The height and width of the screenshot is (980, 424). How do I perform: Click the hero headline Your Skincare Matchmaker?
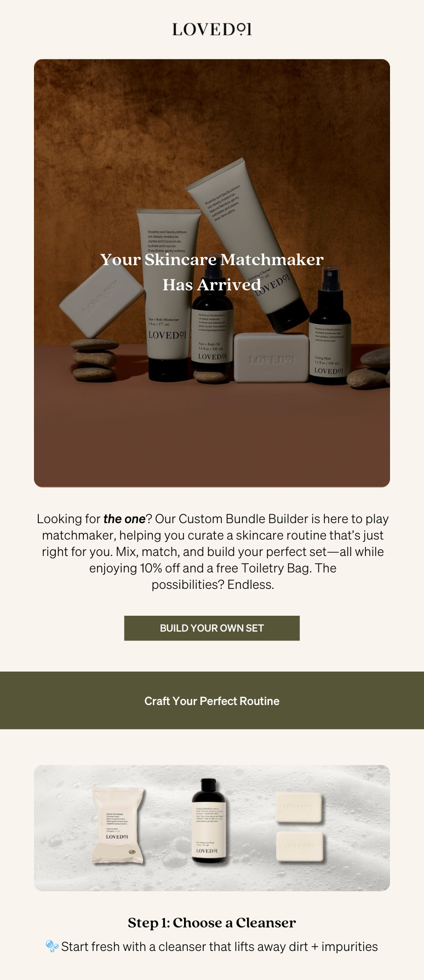point(212,259)
